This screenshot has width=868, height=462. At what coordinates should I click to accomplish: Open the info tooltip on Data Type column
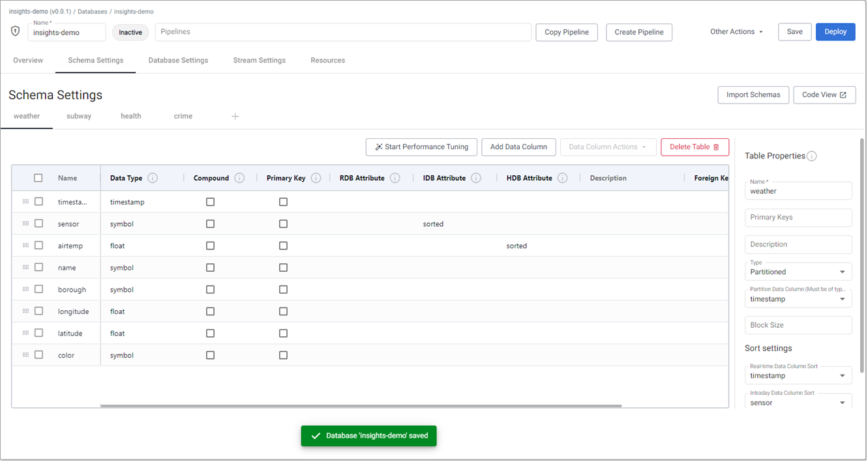pyautogui.click(x=153, y=177)
